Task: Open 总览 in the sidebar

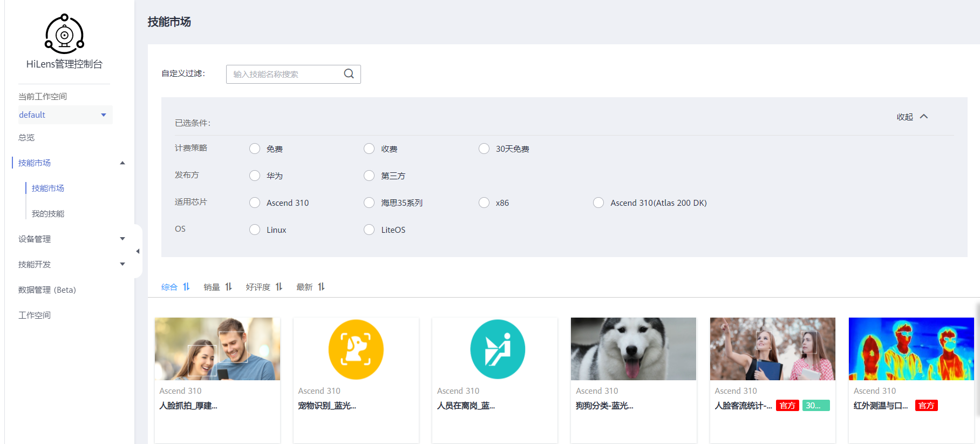Action: coord(26,137)
